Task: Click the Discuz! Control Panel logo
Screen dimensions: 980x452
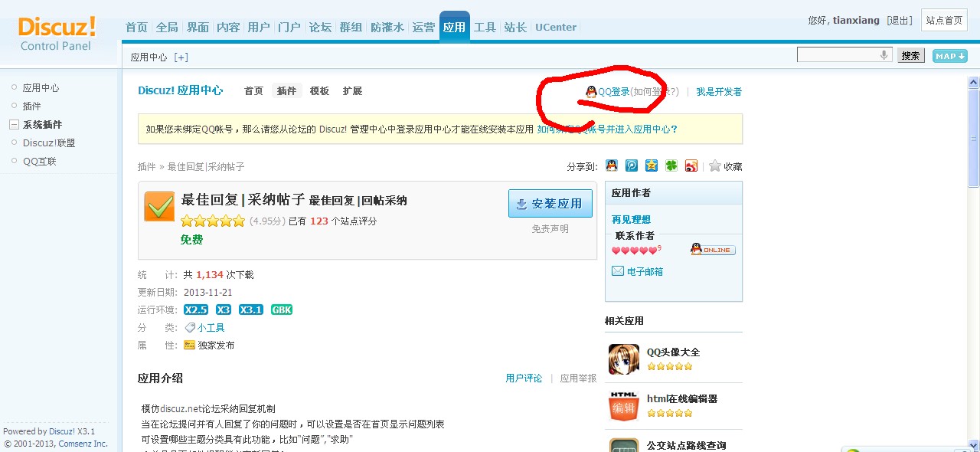Action: coord(57,34)
